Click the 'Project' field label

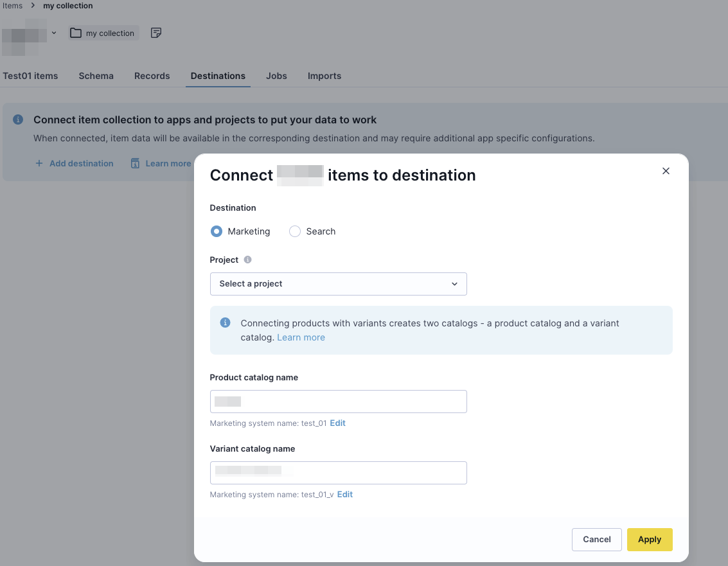224,260
